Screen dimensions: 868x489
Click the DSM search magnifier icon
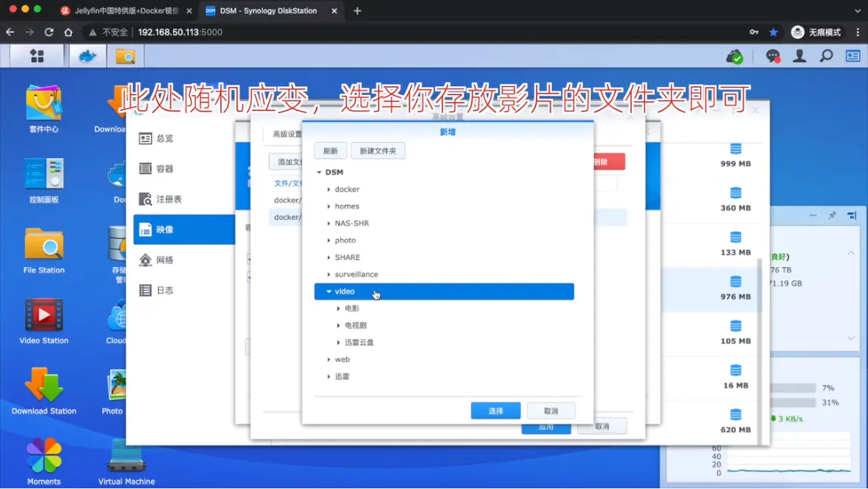(826, 56)
